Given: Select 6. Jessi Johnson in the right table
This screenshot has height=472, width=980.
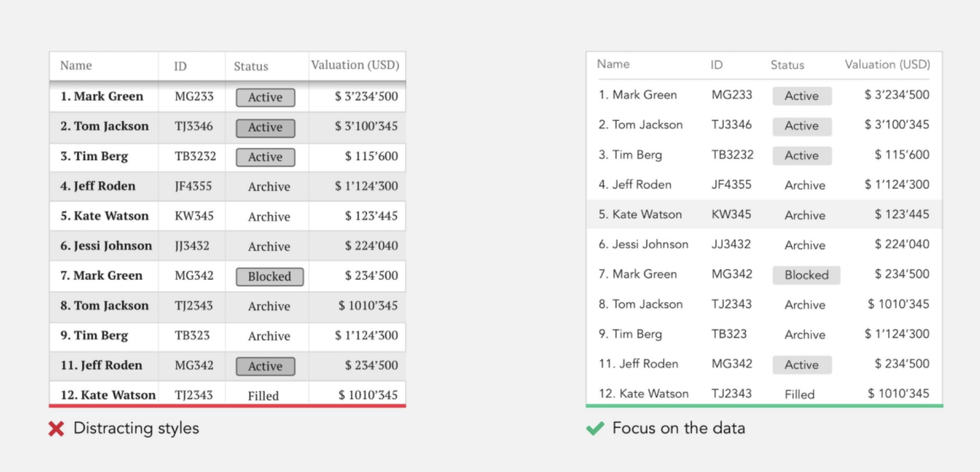Looking at the screenshot, I should coord(643,244).
